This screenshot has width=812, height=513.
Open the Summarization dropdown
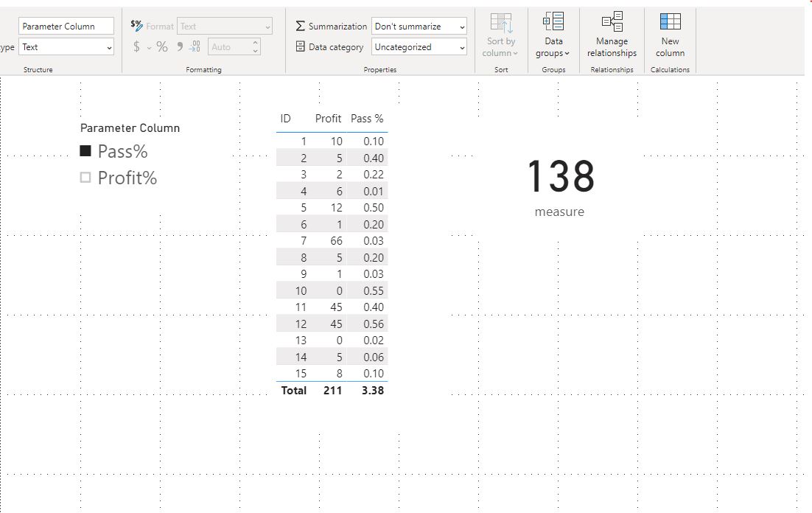pos(419,26)
